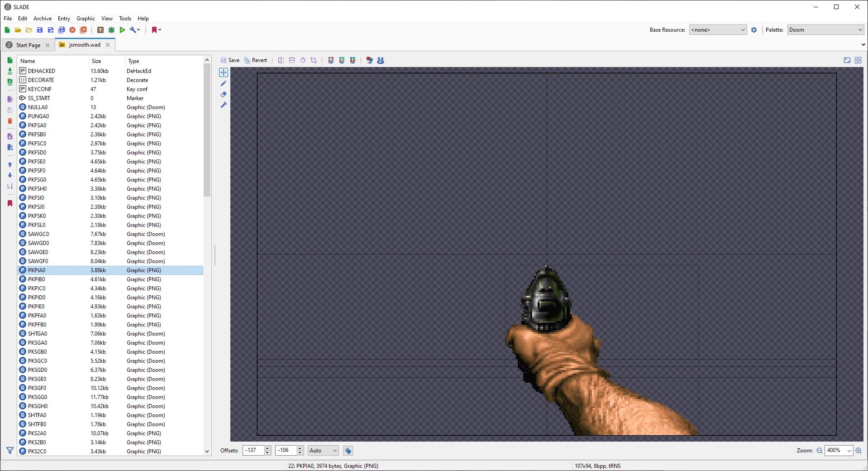Screen dimensions: 868x471
Task: Click the orange Delete Entry trash icon
Action: click(10, 121)
